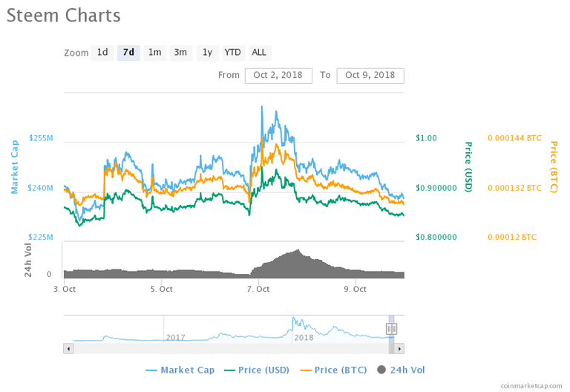Choose the 3m zoom range

click(180, 53)
